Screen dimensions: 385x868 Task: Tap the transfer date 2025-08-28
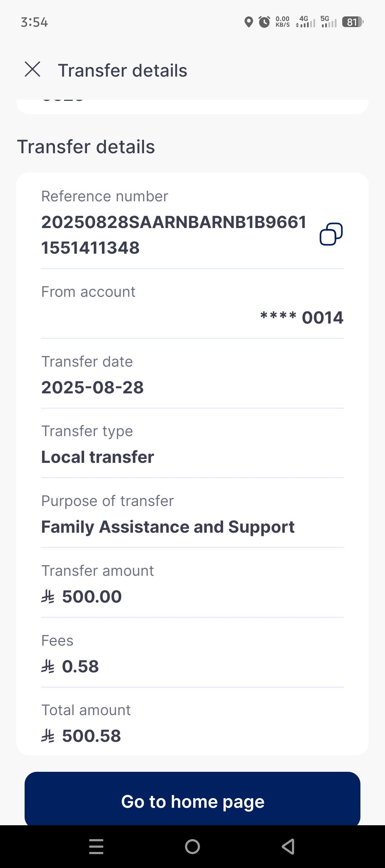92,387
